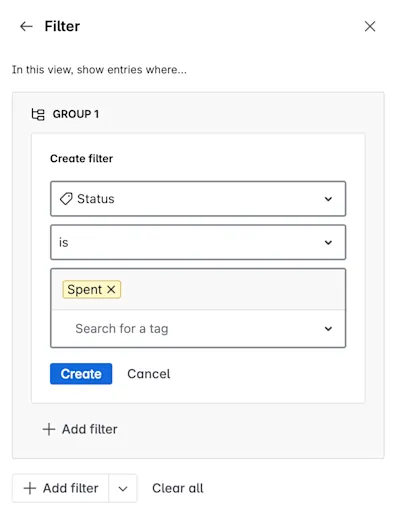Click the tag icon next to Status
Screen dimensions: 400x519
point(66,199)
